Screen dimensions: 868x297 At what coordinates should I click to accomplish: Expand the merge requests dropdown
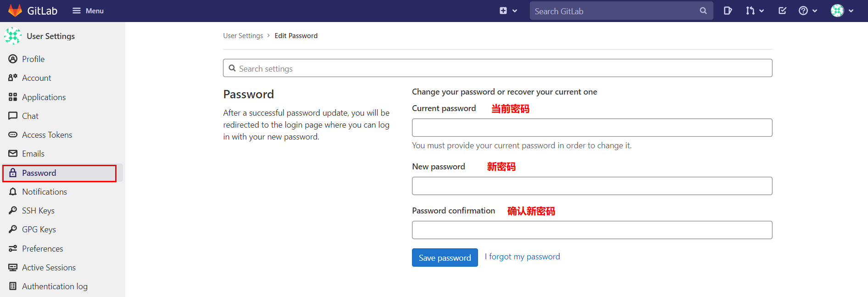pos(754,11)
